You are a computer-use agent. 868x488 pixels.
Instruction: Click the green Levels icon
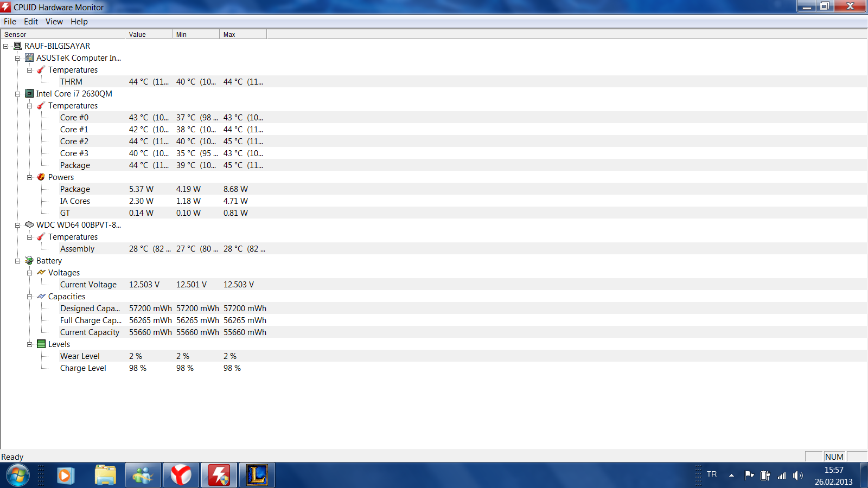[41, 344]
